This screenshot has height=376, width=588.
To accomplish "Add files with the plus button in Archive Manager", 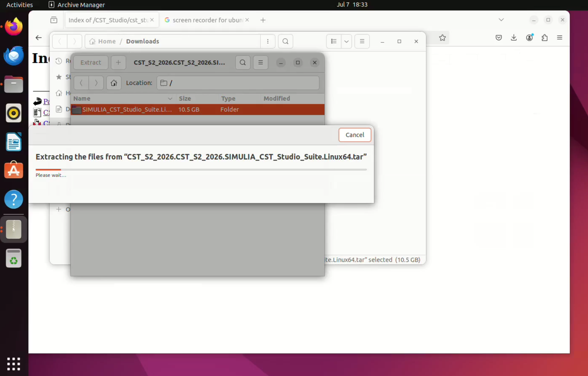I will click(x=118, y=63).
